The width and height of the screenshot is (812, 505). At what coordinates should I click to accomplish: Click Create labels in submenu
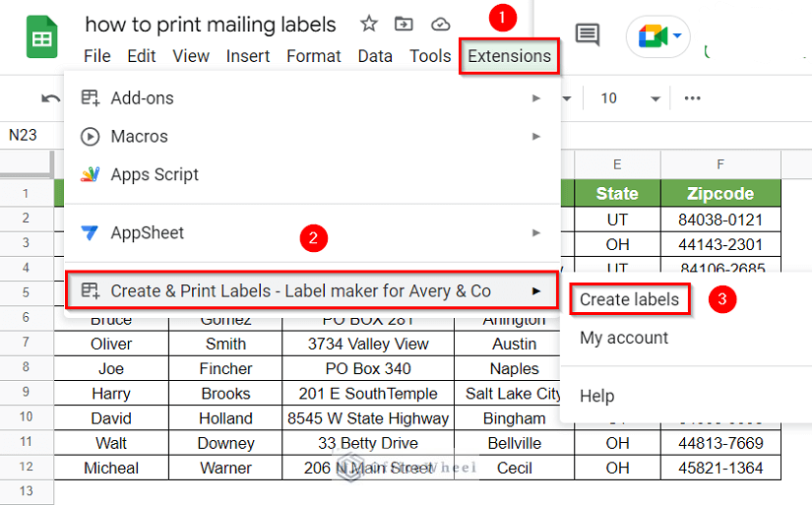point(629,299)
